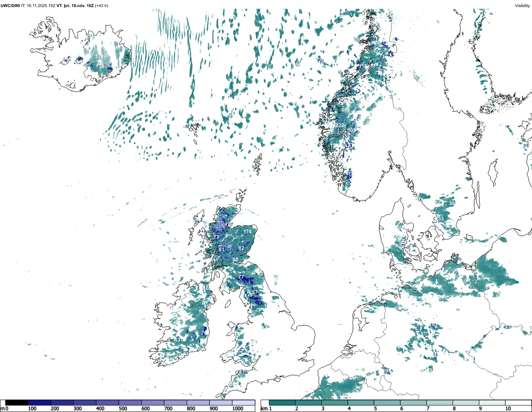532x412 pixels.
Task: Click the 'UWC/DINI' model title text
Action: (x=10, y=5)
